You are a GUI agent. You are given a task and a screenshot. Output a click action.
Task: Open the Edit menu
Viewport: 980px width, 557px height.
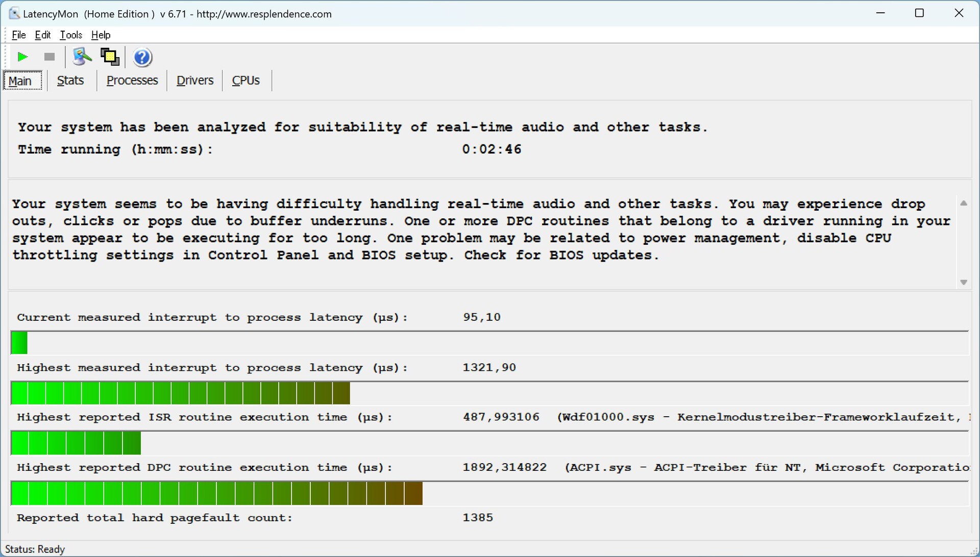[x=42, y=35]
